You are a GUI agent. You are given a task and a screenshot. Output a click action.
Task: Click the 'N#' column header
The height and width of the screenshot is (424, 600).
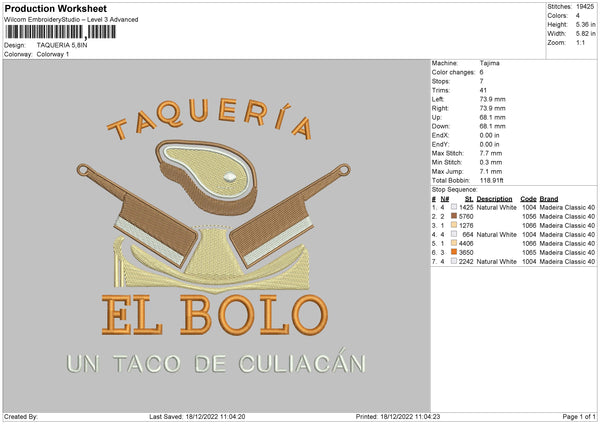click(445, 199)
